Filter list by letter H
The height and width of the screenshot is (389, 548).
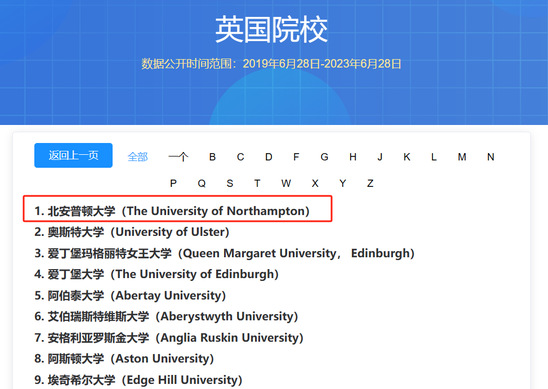353,157
